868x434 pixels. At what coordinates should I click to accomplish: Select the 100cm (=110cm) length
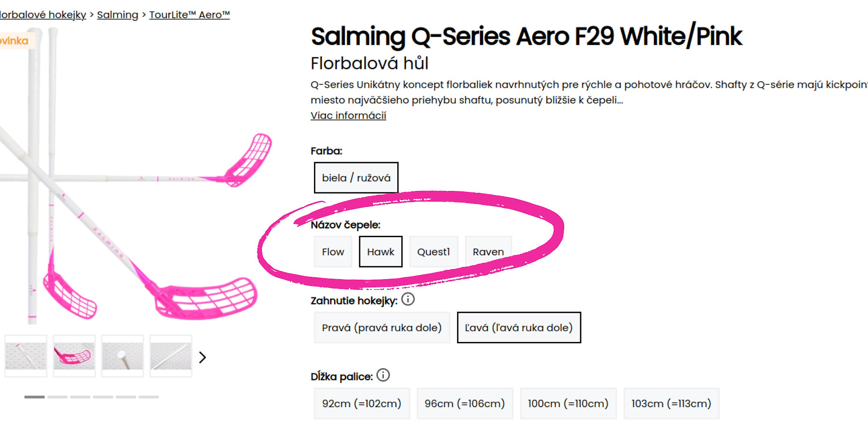click(x=568, y=404)
